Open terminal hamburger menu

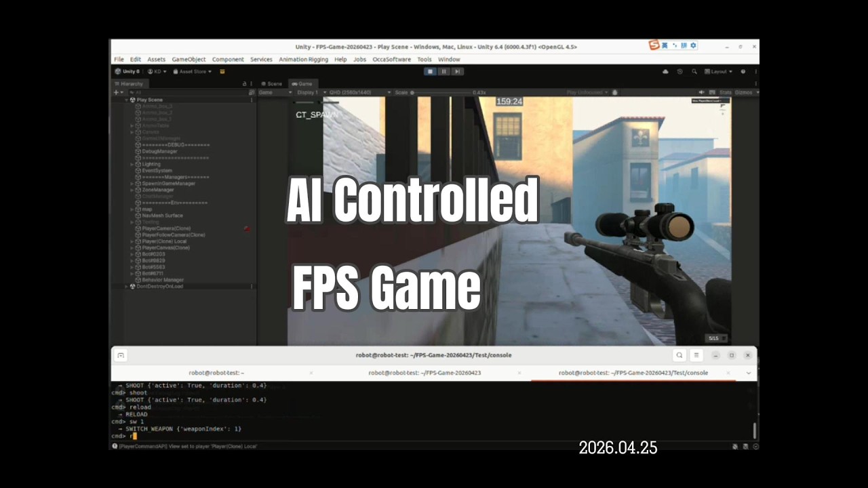click(696, 355)
